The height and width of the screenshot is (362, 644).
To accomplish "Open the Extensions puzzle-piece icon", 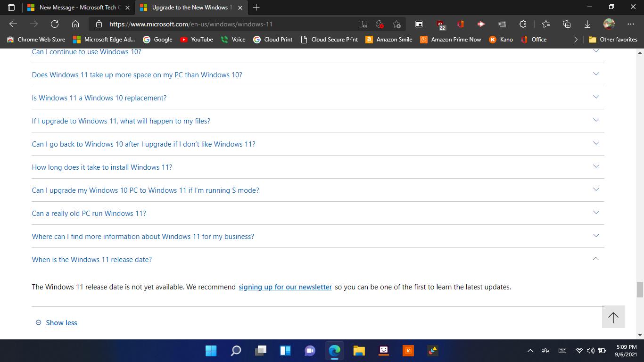I will (522, 24).
